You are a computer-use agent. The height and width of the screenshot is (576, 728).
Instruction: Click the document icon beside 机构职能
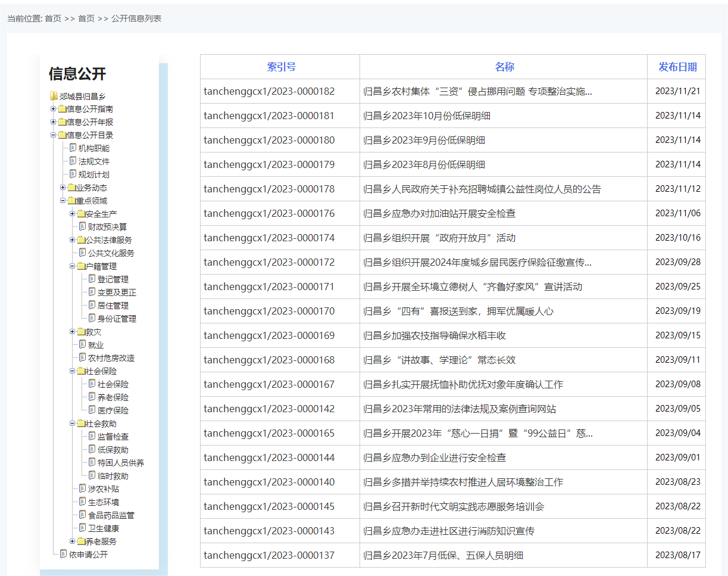tap(73, 148)
